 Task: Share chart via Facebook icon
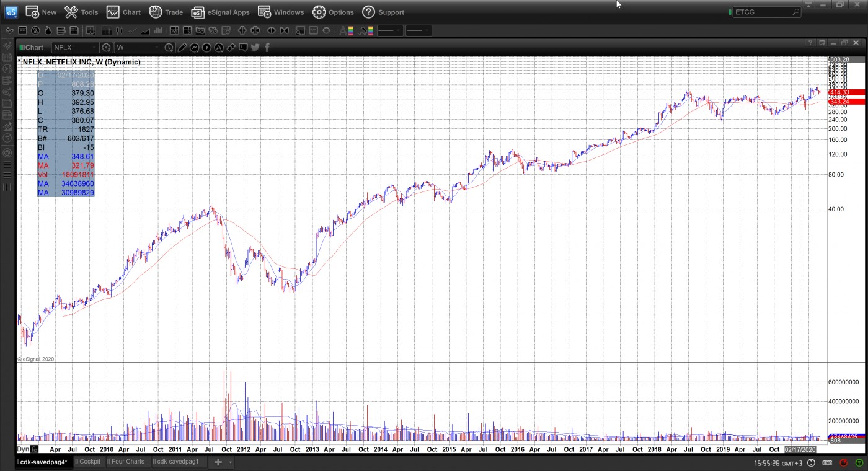267,47
